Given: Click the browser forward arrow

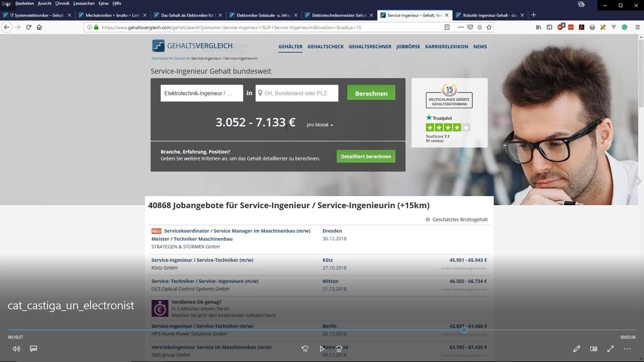Looking at the screenshot, I should [x=18, y=27].
